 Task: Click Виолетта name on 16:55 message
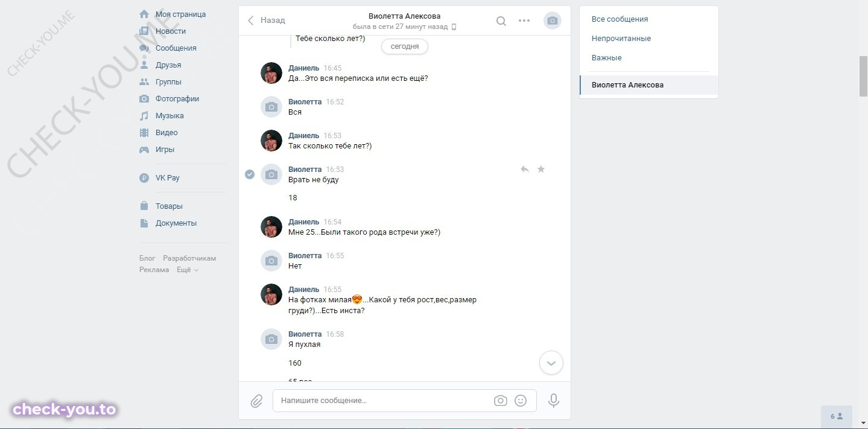pyautogui.click(x=305, y=256)
